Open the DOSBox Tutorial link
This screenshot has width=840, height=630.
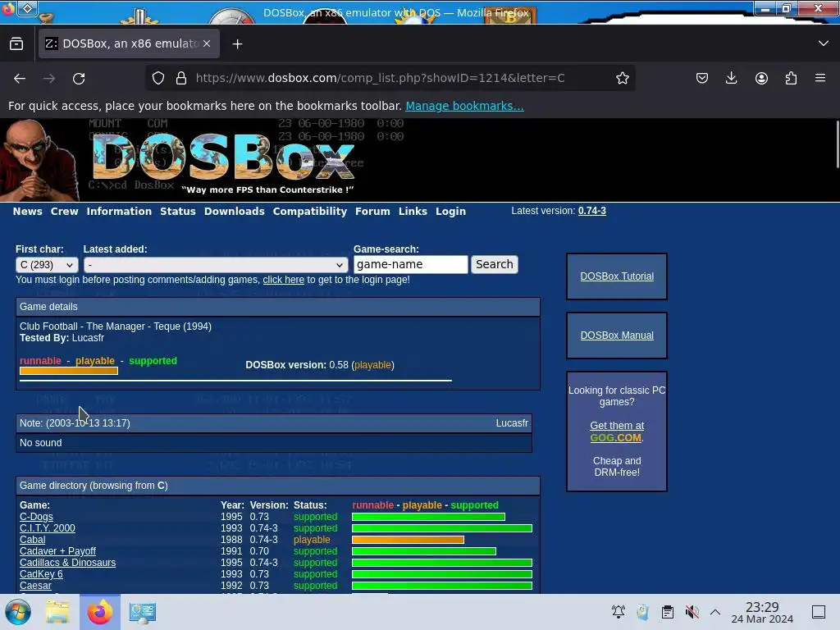click(617, 276)
